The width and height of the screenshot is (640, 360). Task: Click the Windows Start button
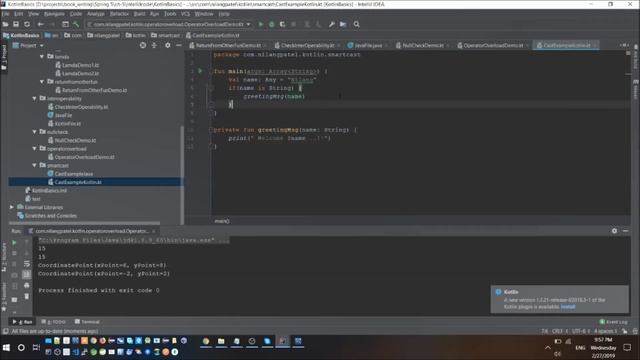pos(6,347)
